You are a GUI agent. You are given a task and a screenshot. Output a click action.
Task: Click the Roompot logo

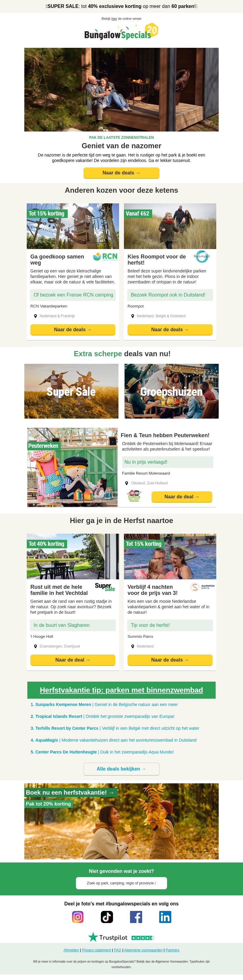(202, 256)
